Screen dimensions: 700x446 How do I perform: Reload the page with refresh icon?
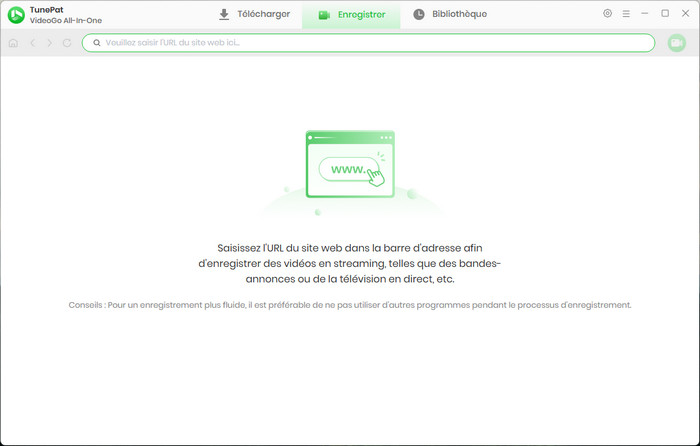click(67, 43)
